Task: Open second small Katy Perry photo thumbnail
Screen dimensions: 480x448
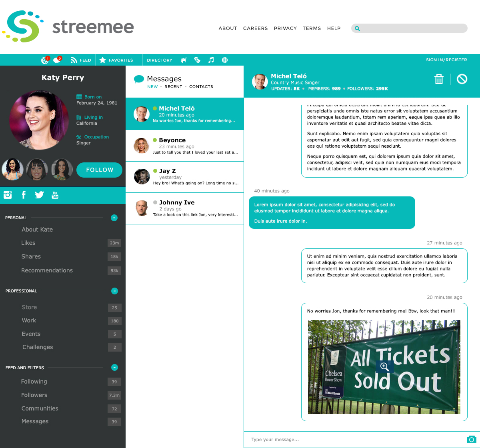Action: (x=37, y=170)
